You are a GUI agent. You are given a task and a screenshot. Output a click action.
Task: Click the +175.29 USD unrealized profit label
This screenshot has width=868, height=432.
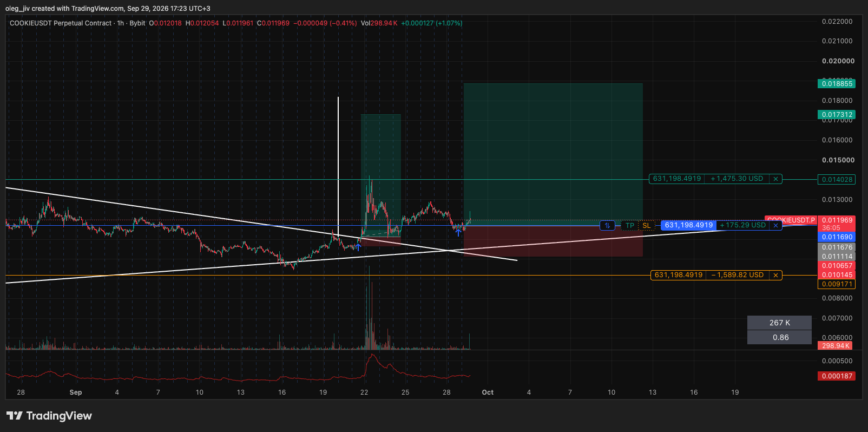coord(743,225)
